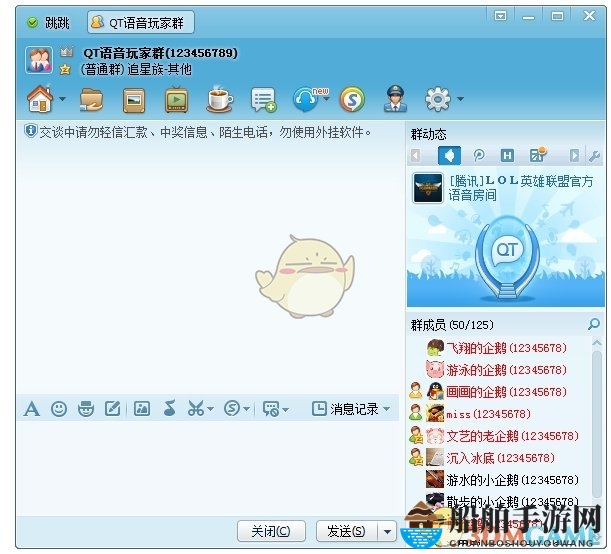Click the group title QT语音玩家群(123456789)
611x554 pixels.
coord(160,53)
